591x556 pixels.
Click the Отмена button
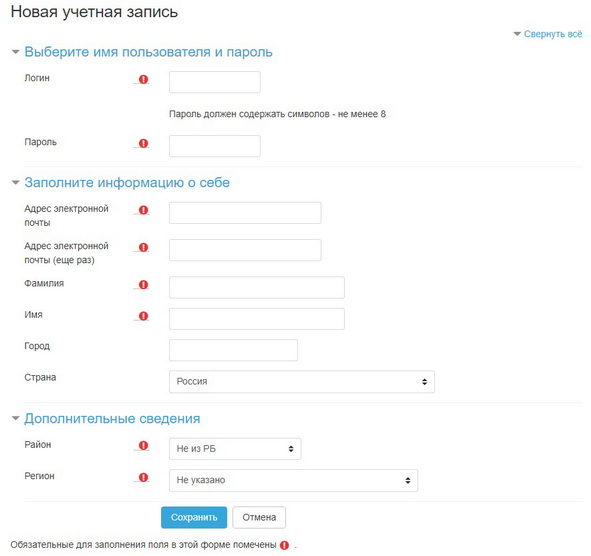pyautogui.click(x=259, y=517)
